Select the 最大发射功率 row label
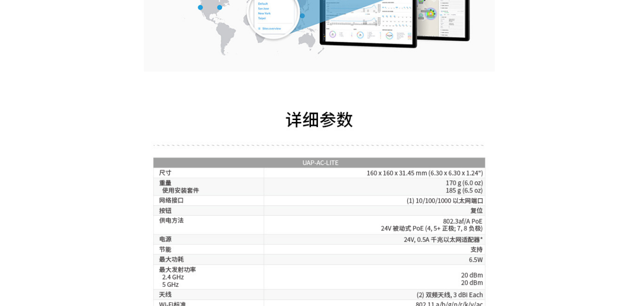The width and height of the screenshot is (644, 306). click(177, 269)
